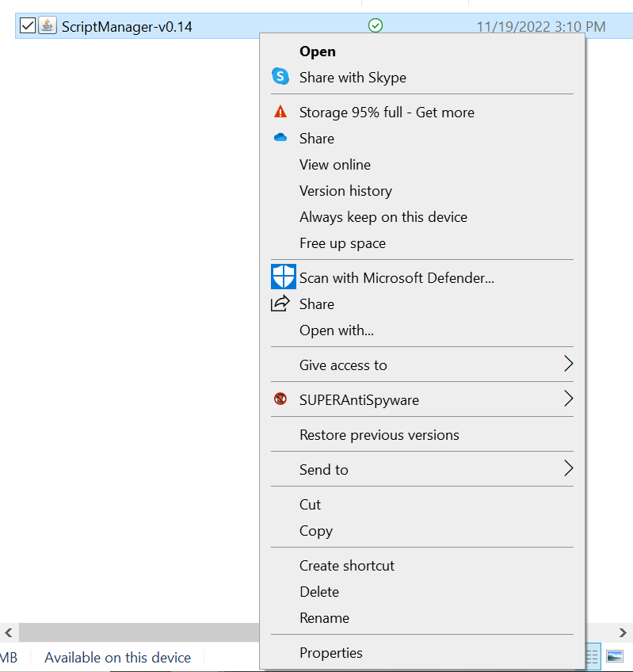Click the SUPERAntiSpyware bug icon

click(x=280, y=399)
